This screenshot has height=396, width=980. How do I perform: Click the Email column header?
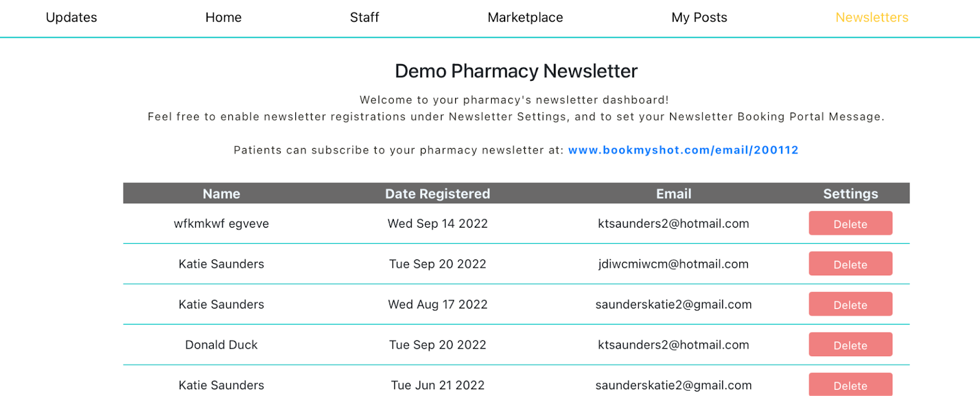coord(674,194)
